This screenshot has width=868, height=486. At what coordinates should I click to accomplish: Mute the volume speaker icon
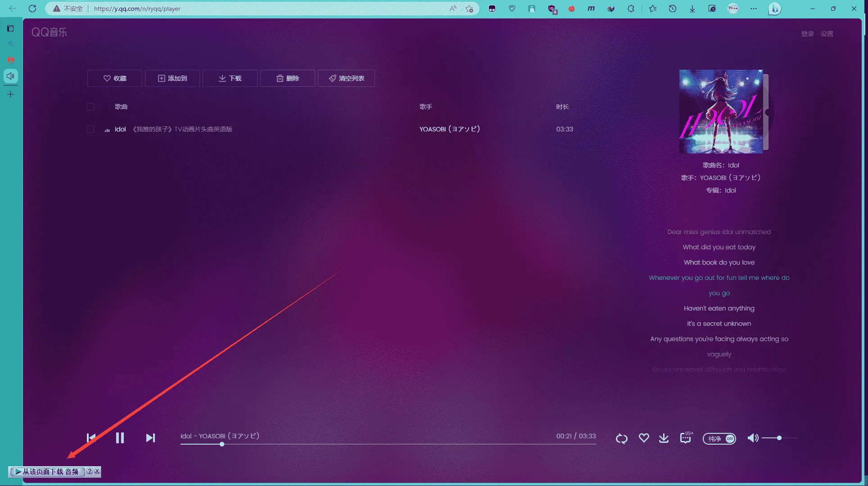[753, 438]
